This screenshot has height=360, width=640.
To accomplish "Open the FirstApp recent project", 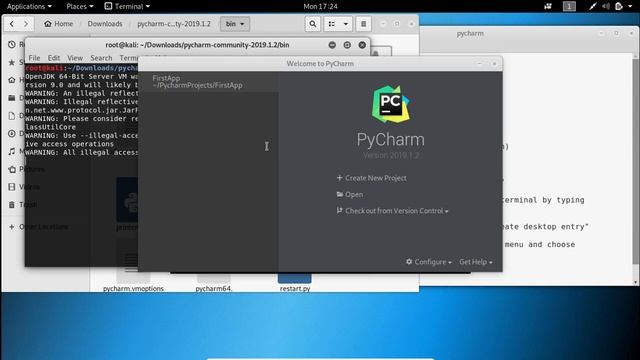I will pyautogui.click(x=208, y=82).
